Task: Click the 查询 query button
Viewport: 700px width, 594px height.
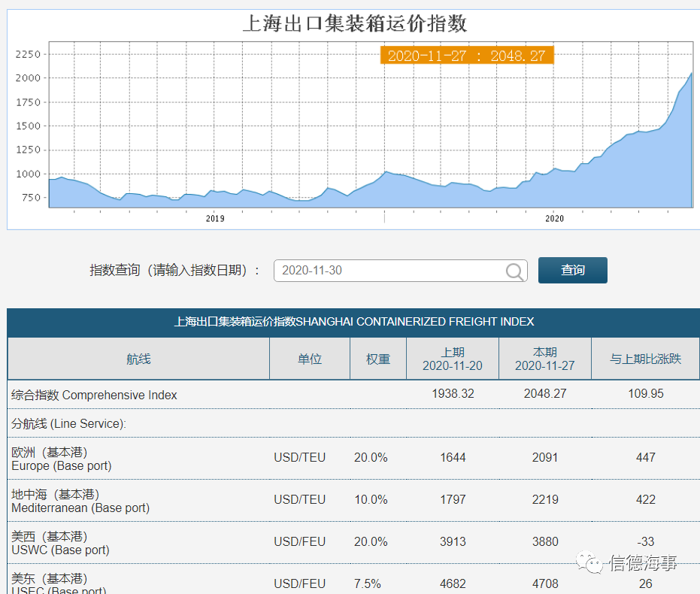Action: tap(573, 270)
